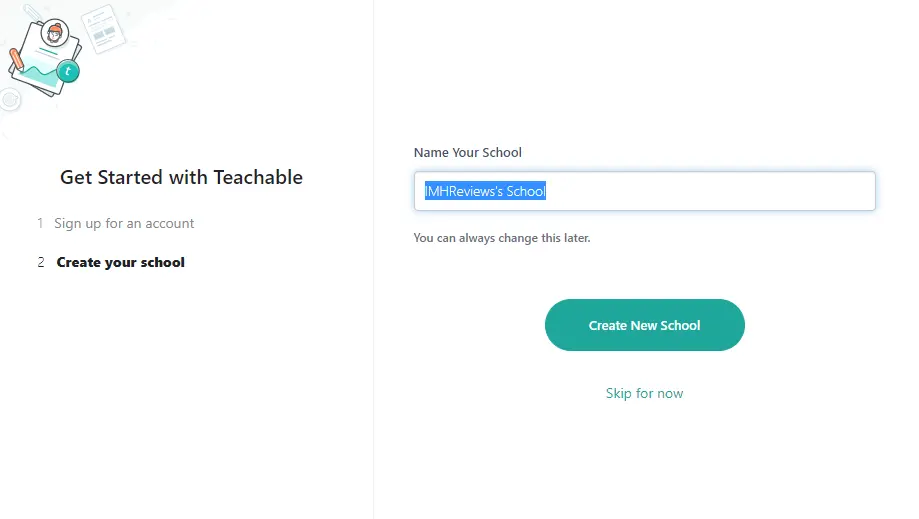Click the faded document card illustration
This screenshot has width=919, height=519.
101,28
